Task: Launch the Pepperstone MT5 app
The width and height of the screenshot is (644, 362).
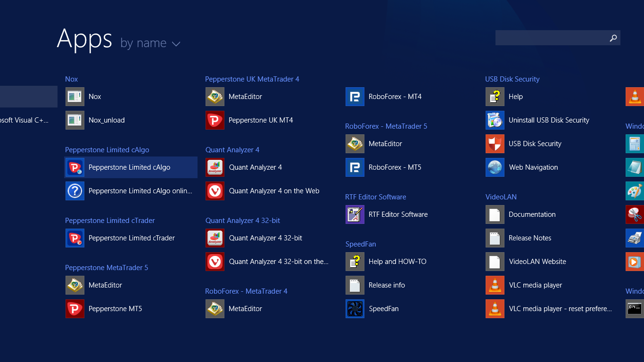Action: pos(131,309)
